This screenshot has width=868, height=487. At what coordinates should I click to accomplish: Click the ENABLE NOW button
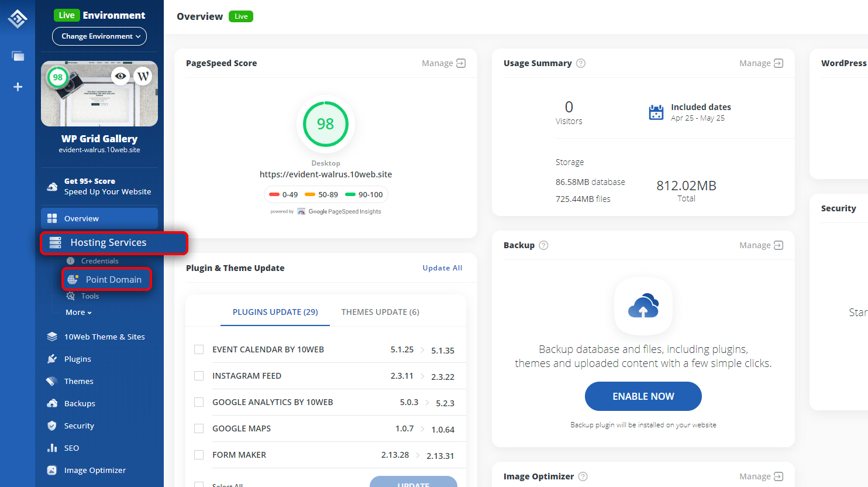643,396
